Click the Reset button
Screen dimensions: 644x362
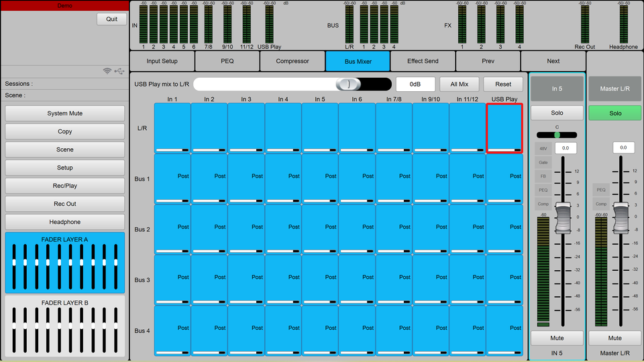click(503, 84)
